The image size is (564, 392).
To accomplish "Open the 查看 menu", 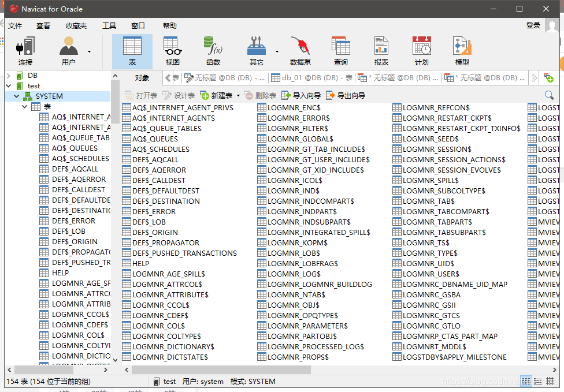I will tap(43, 26).
